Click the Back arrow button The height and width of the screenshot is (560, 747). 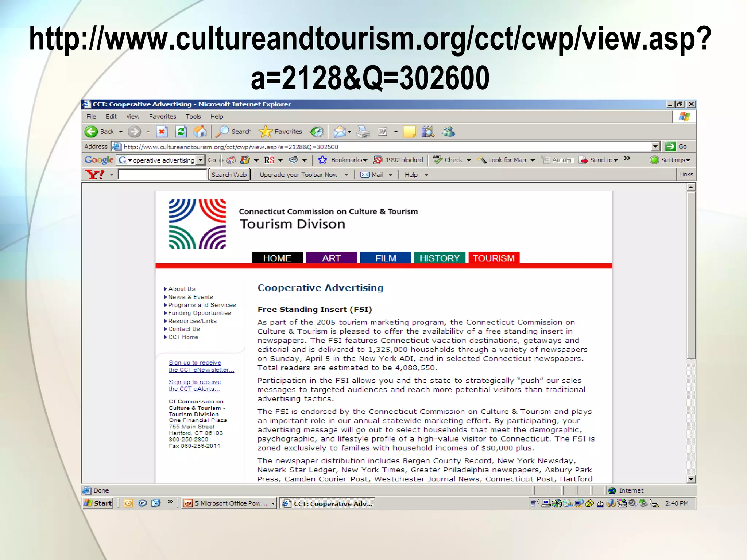[91, 132]
